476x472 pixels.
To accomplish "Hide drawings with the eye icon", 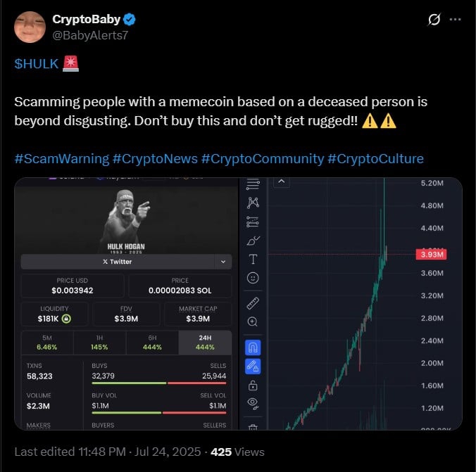I will coord(253,404).
